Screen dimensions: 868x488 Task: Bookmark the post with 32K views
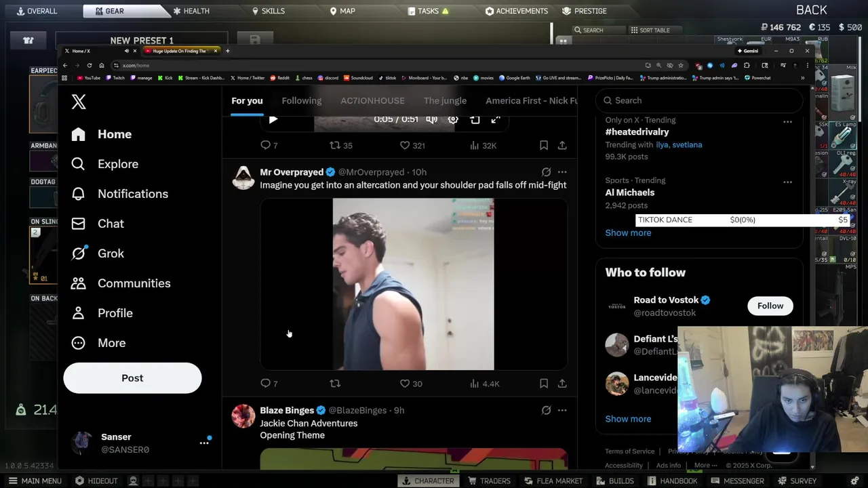coord(544,145)
